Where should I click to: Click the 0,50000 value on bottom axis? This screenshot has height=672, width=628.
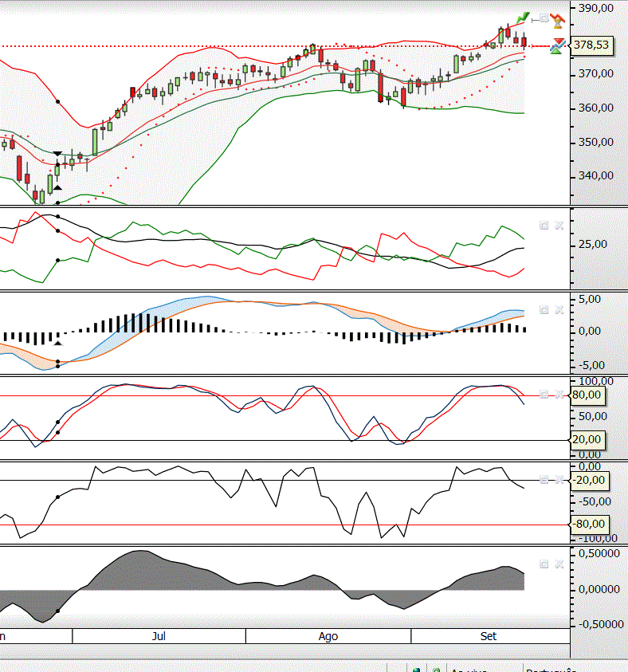tap(599, 554)
